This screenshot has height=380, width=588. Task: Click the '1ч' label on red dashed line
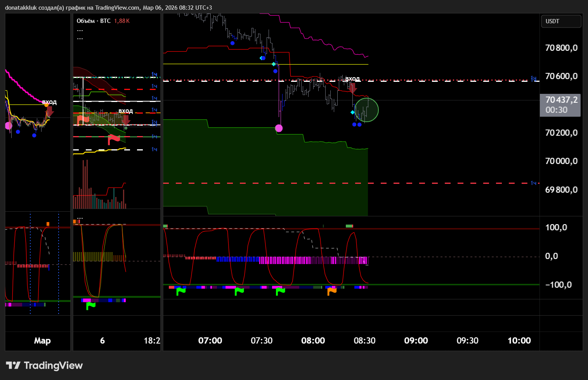[534, 183]
